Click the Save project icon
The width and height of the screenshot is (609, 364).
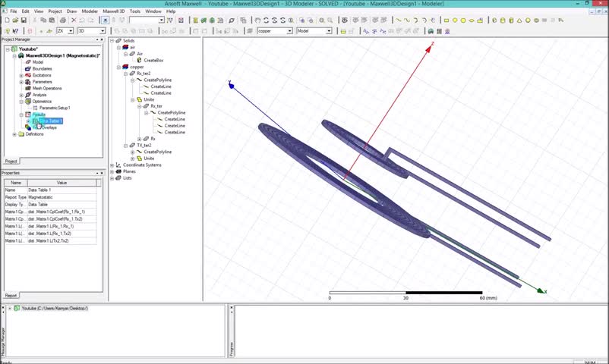coord(24,20)
